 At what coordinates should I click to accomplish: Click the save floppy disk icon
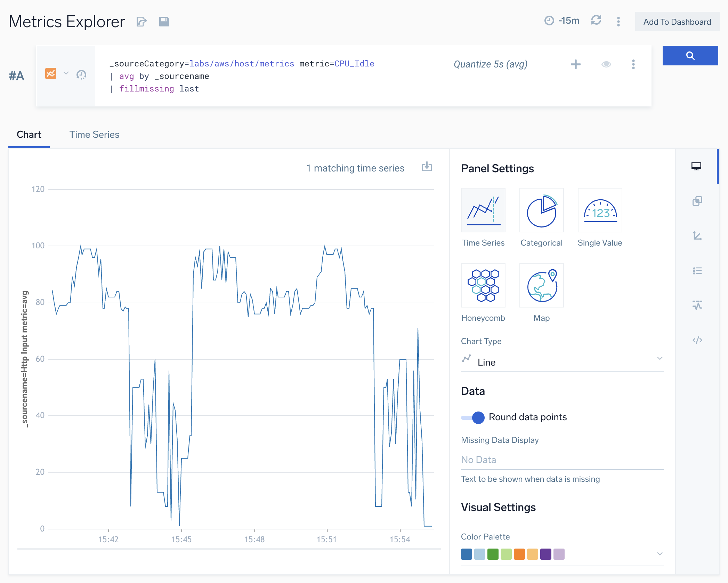164,22
